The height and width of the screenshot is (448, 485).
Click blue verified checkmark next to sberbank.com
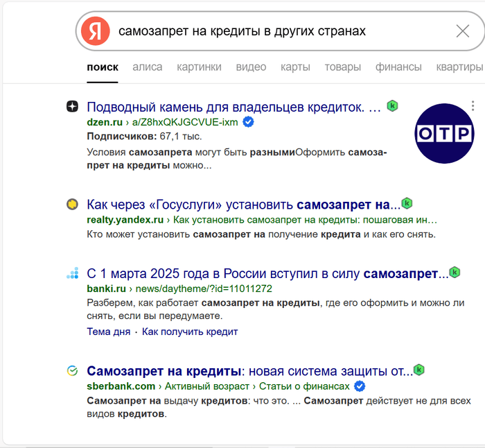point(360,386)
